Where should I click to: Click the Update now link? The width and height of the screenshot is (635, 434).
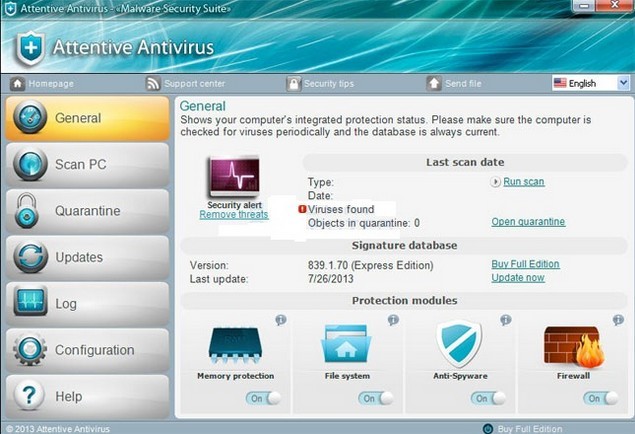pos(518,278)
